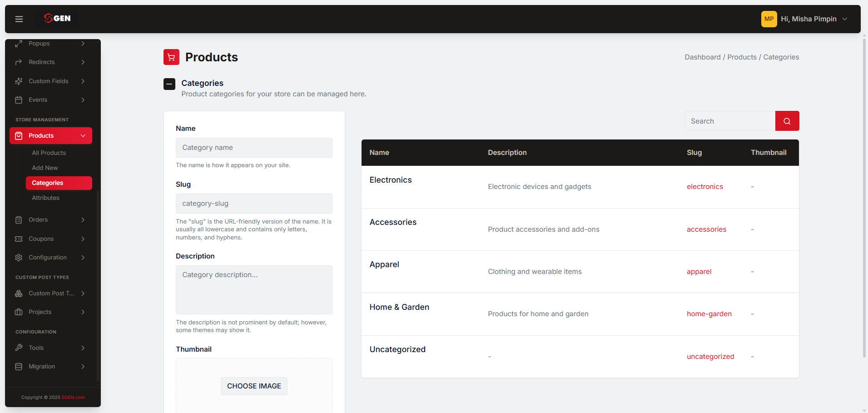Open the Coupons menu item

coord(51,239)
